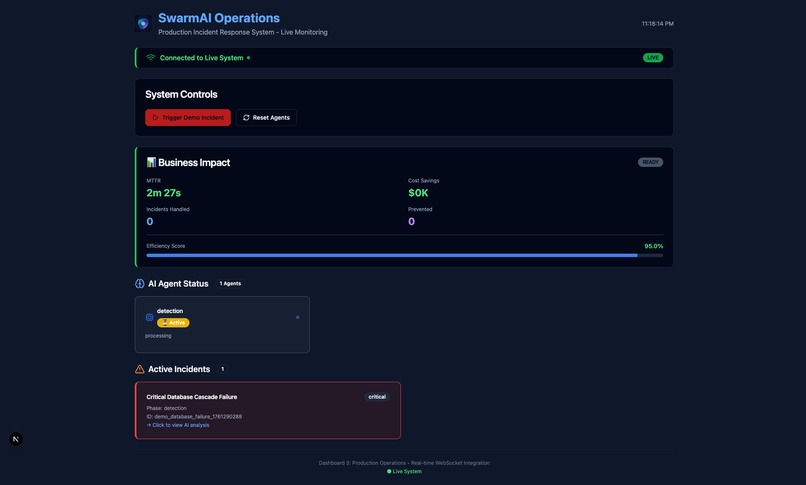
Task: Click the 'Phase: detection' incident text
Action: click(167, 408)
